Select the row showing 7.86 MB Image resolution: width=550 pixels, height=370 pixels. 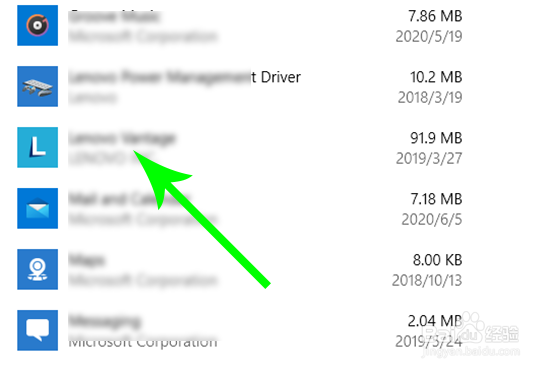coord(240,25)
